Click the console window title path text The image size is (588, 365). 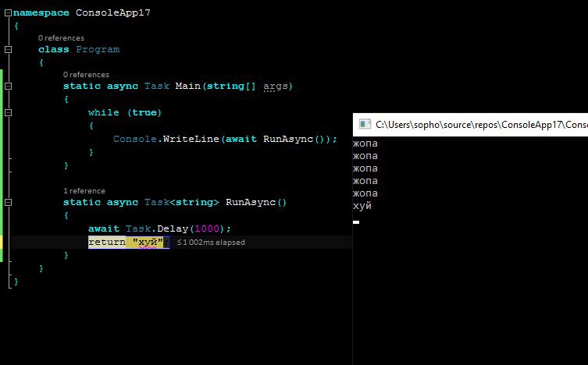[x=482, y=125]
